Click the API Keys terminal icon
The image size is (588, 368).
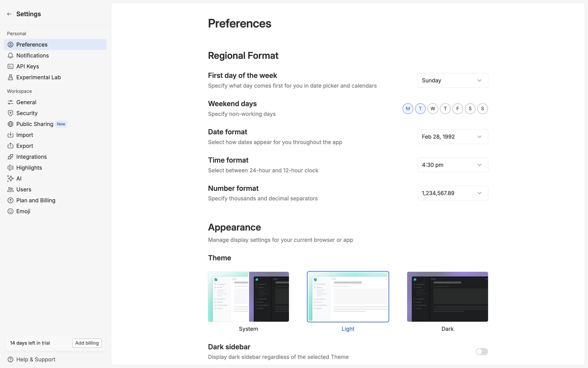(x=10, y=67)
